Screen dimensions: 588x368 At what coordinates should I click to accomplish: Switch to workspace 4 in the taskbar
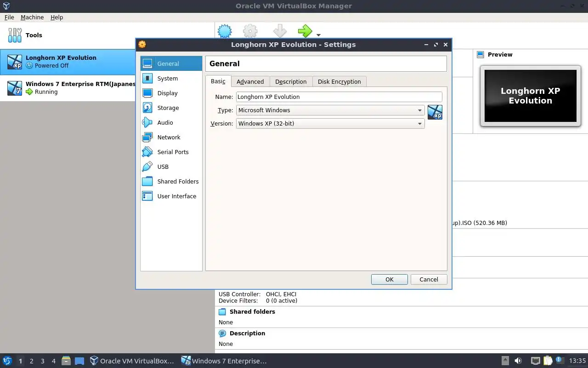coord(54,361)
